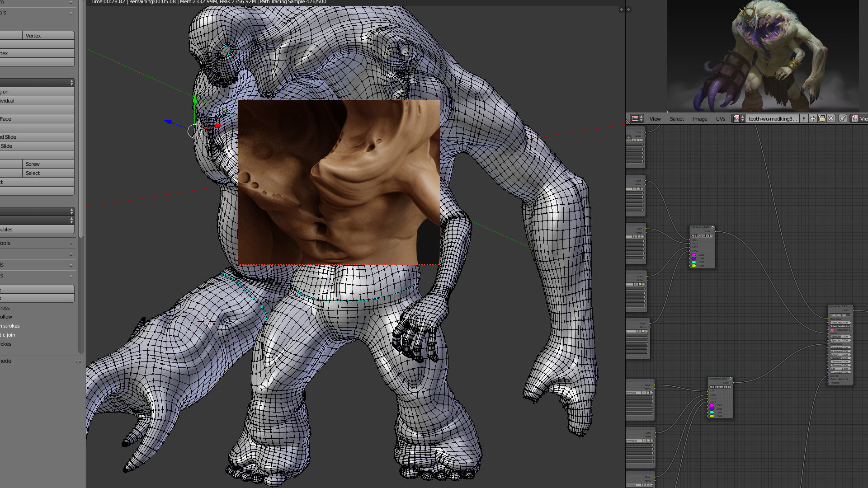868x488 pixels.
Task: Open Subsurface Radius dropdown on BSDF node
Action: 840,326
